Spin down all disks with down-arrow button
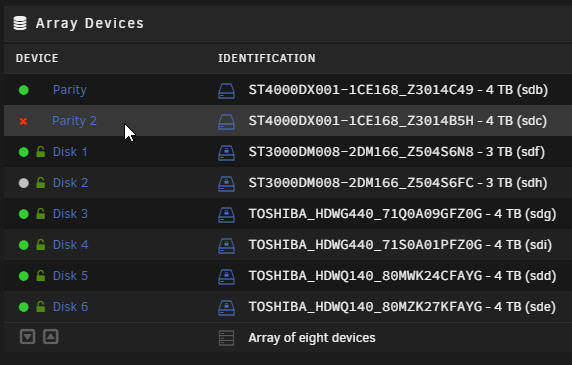 click(28, 337)
